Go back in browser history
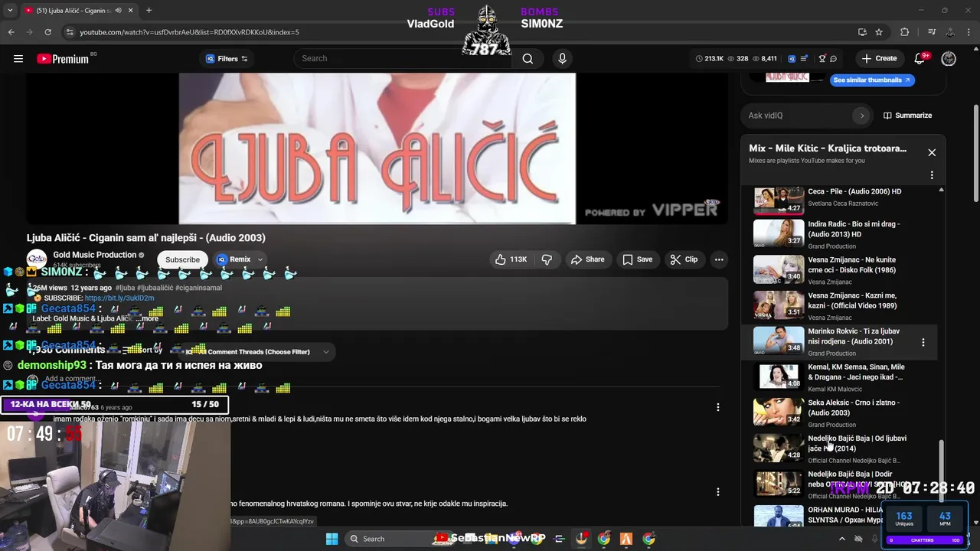The width and height of the screenshot is (980, 551). [x=11, y=32]
